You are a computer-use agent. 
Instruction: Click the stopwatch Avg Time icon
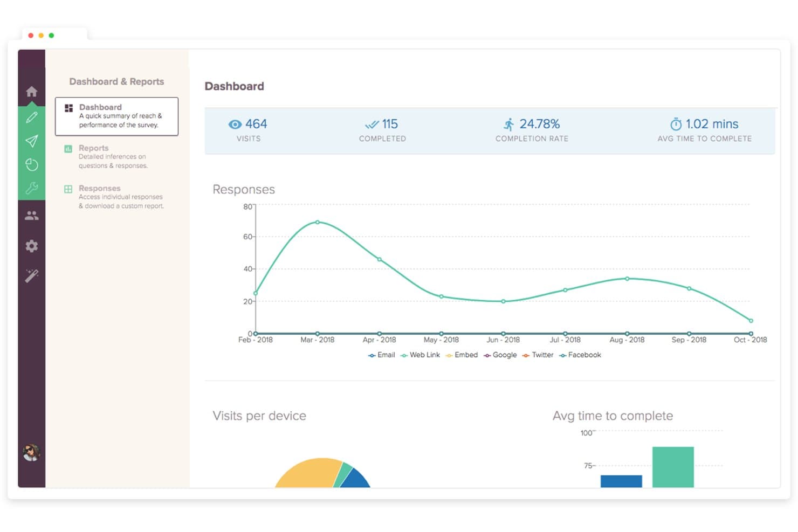[x=676, y=125]
